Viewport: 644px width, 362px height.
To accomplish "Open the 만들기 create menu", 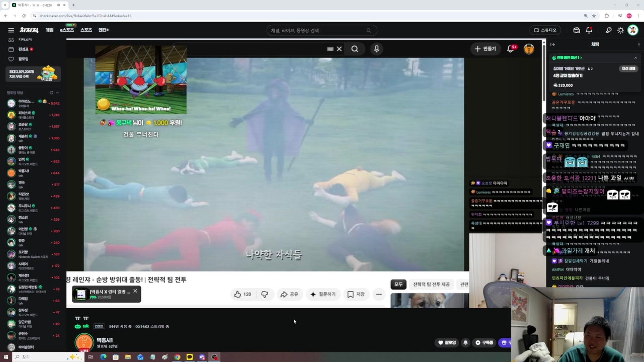I will pyautogui.click(x=485, y=49).
